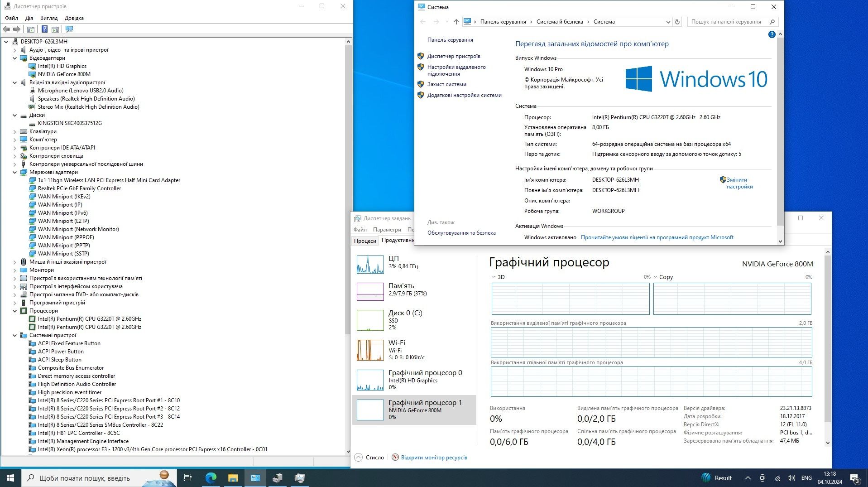Open File Explorer from taskbar

point(233,478)
